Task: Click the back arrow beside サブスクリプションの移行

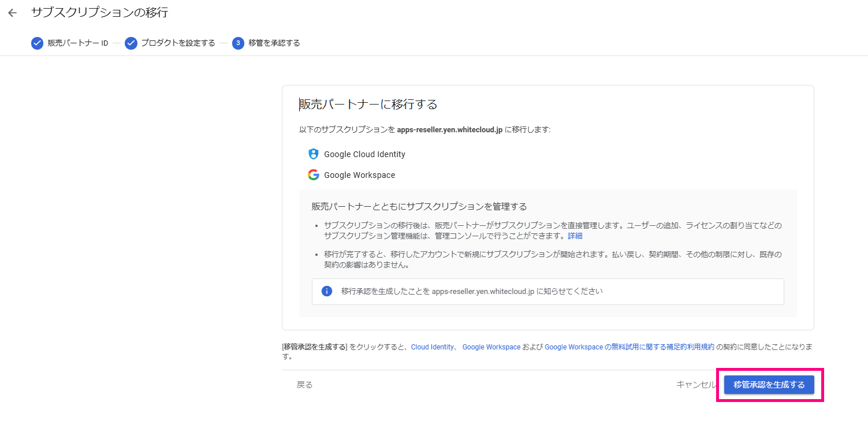Action: 13,13
